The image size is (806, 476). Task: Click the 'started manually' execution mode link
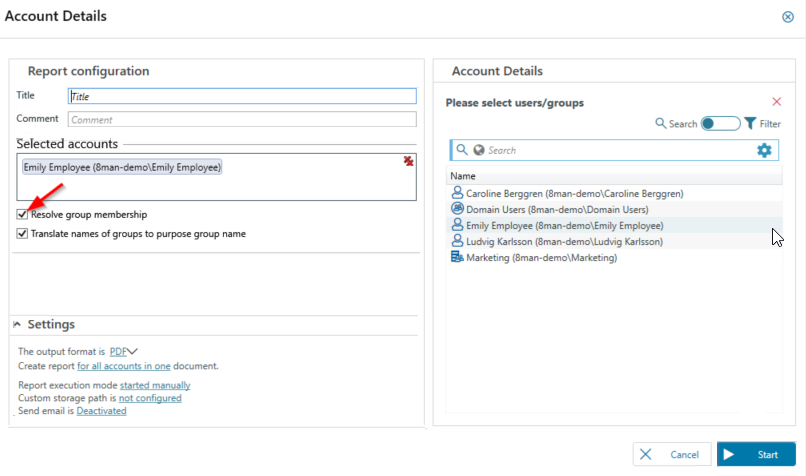coord(155,385)
